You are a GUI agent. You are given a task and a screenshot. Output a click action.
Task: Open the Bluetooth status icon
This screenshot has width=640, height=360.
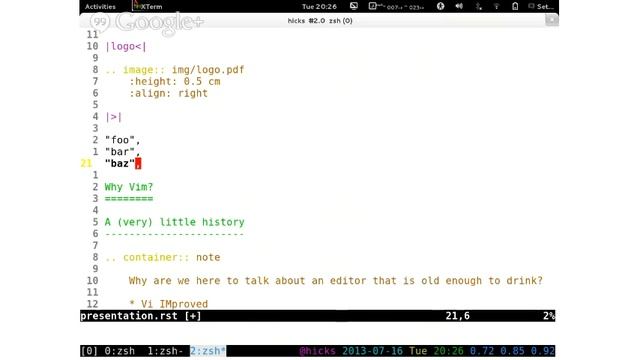(478, 6)
